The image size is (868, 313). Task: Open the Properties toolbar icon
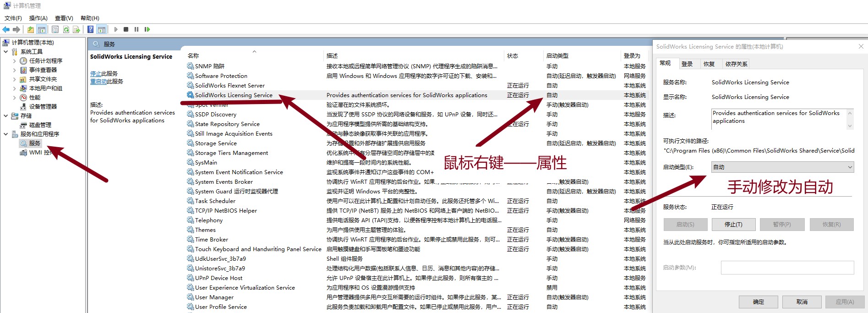[55, 29]
